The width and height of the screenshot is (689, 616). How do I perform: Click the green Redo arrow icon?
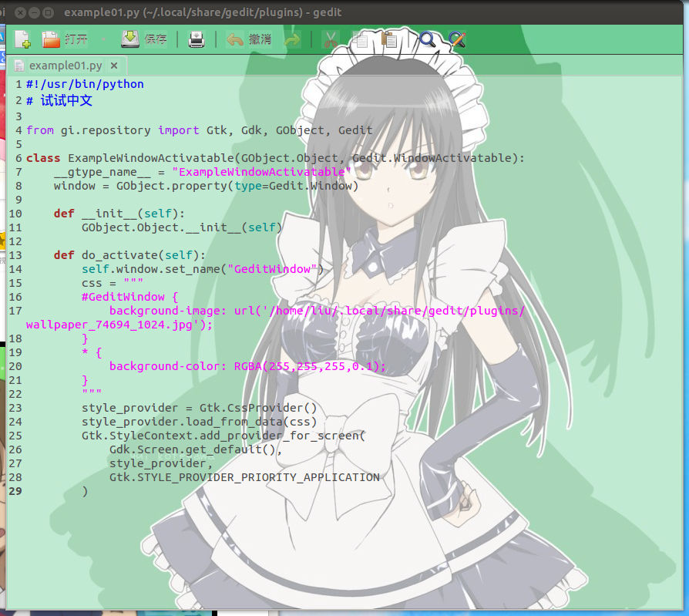292,40
